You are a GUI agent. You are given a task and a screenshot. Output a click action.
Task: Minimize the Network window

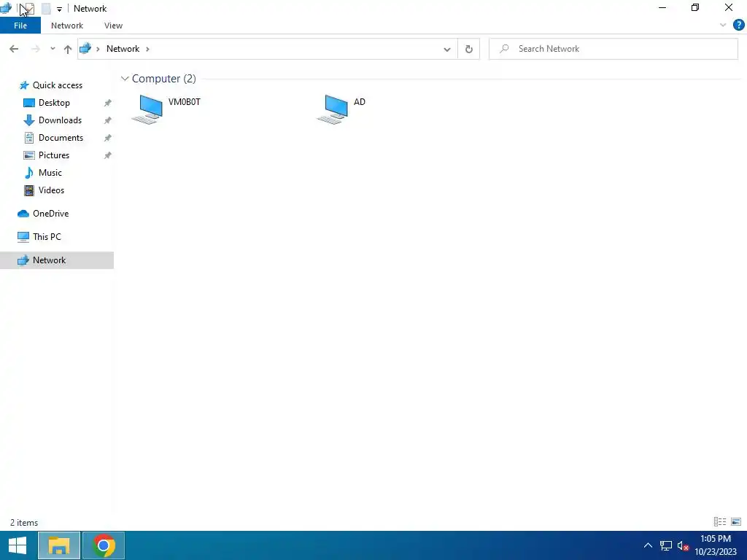pos(662,7)
